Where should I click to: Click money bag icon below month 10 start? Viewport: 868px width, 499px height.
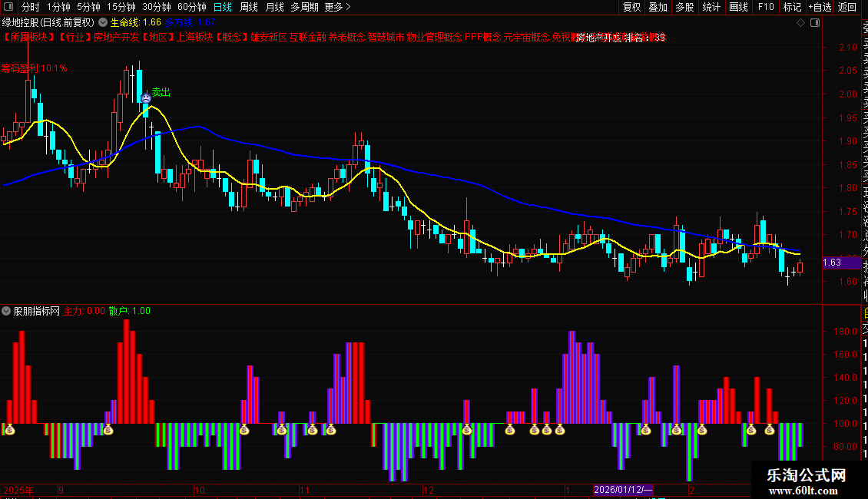(244, 429)
